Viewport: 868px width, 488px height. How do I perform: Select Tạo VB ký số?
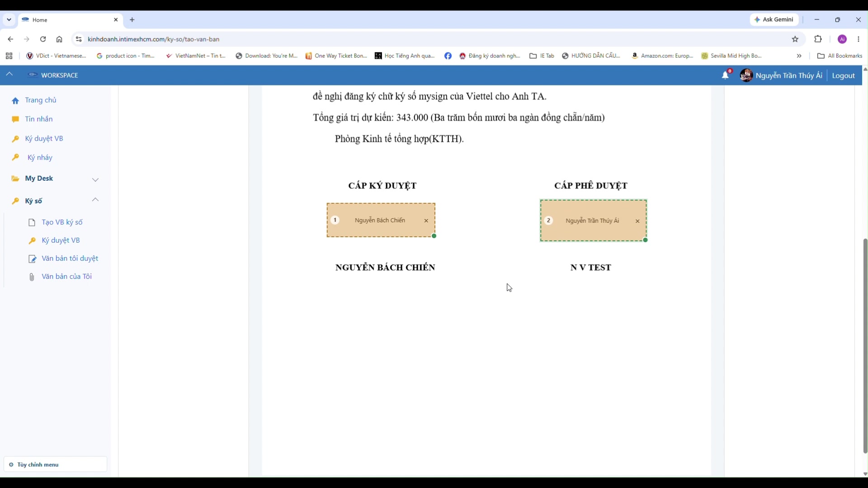tap(62, 222)
